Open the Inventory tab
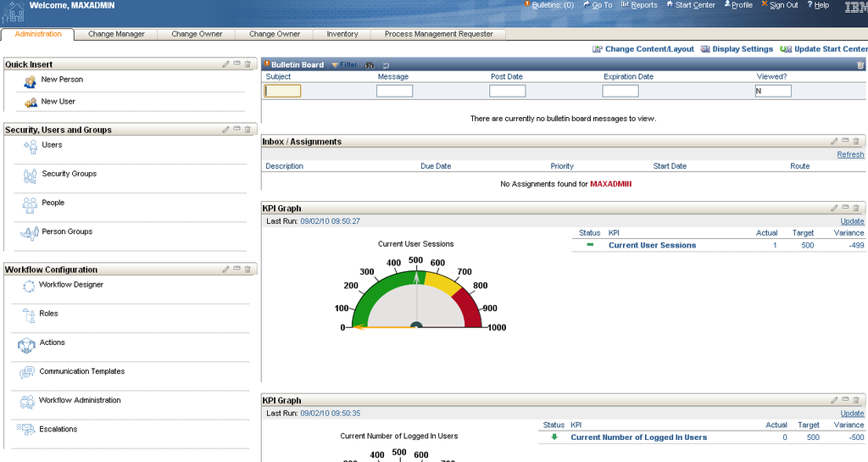 point(342,34)
